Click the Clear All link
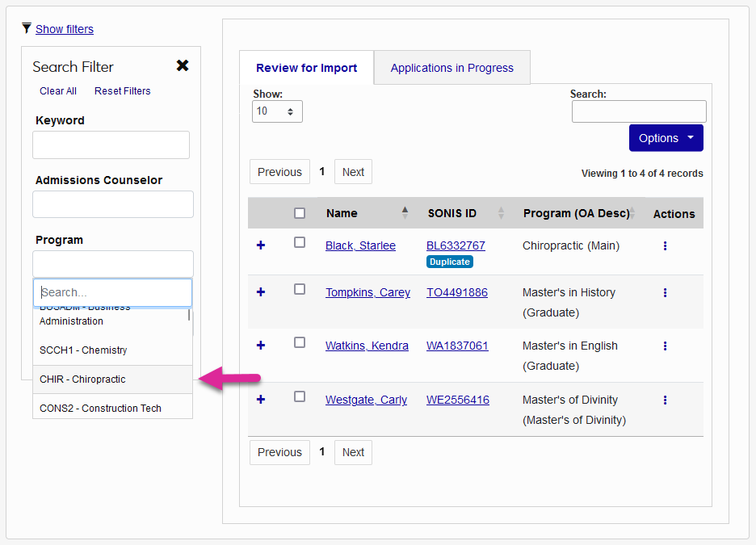 click(57, 90)
